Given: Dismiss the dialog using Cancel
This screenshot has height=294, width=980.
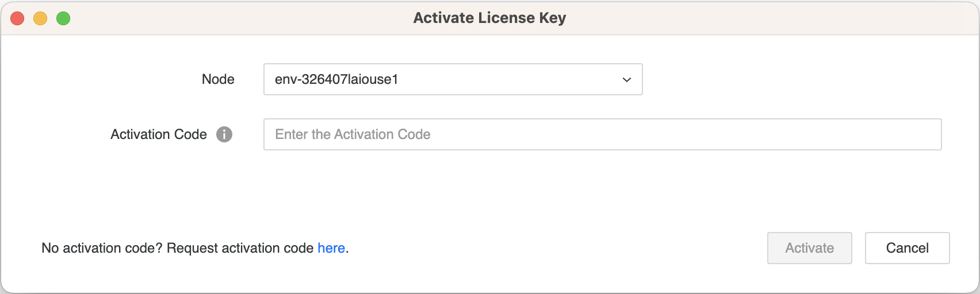Looking at the screenshot, I should point(907,248).
